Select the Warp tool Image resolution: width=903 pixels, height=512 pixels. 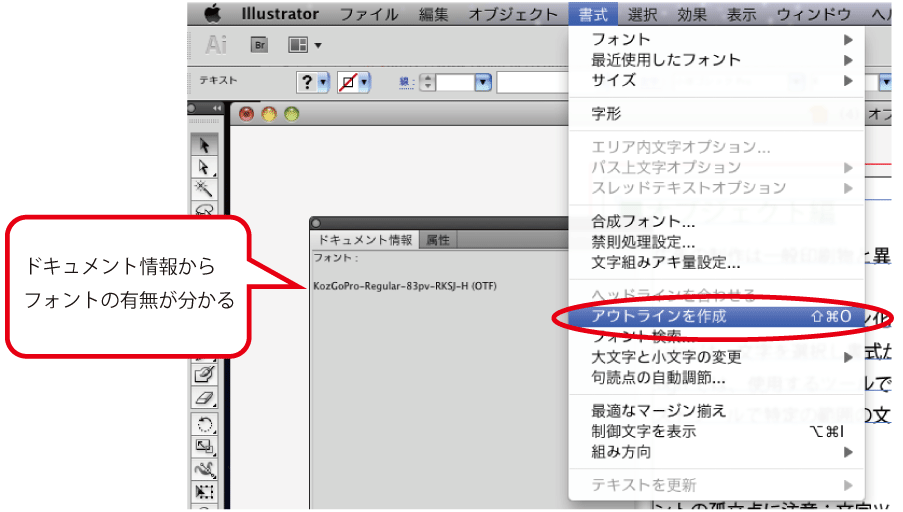[205, 468]
